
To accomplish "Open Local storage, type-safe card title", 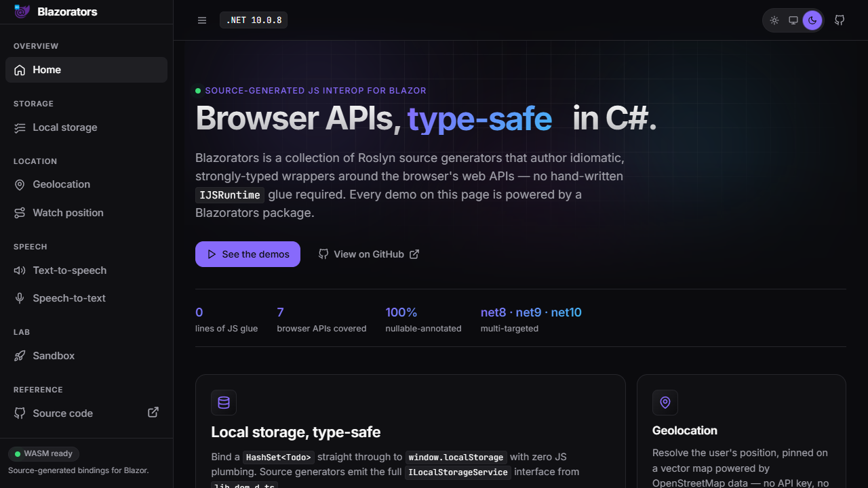I will point(296,432).
